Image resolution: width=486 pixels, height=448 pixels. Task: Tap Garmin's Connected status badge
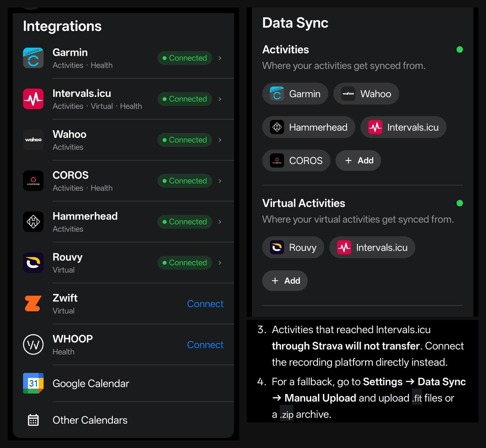(185, 58)
